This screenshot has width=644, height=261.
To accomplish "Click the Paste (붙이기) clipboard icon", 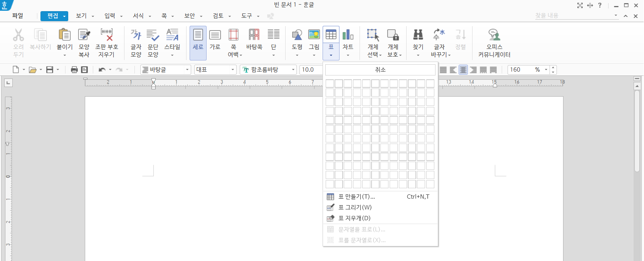I will coord(64,35).
